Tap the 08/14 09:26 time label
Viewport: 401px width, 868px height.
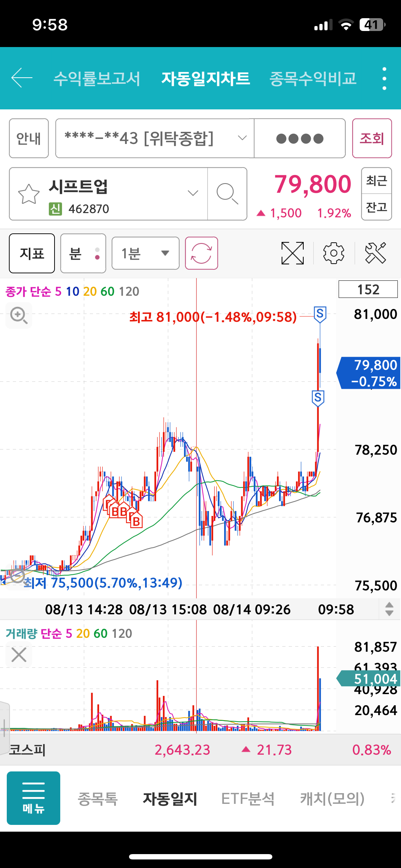[252, 610]
